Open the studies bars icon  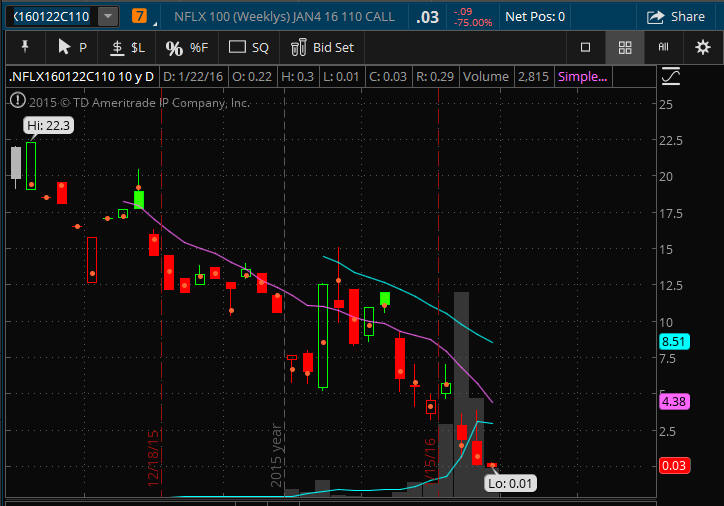pyautogui.click(x=664, y=47)
